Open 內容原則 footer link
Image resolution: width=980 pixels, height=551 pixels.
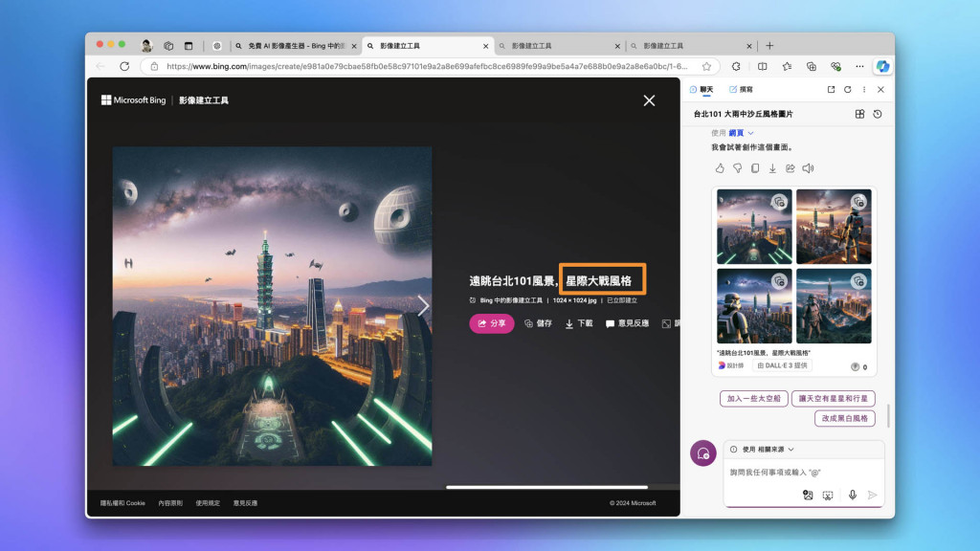[170, 503]
